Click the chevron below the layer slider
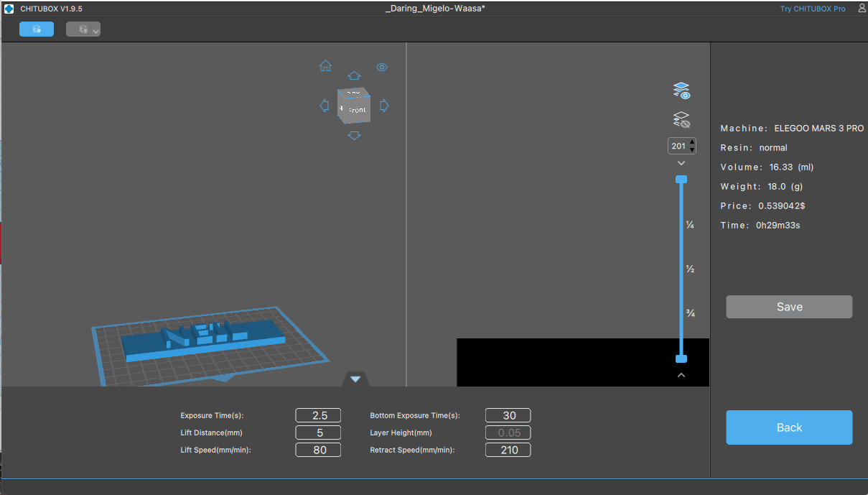Screen dimensions: 868x495 (681, 375)
